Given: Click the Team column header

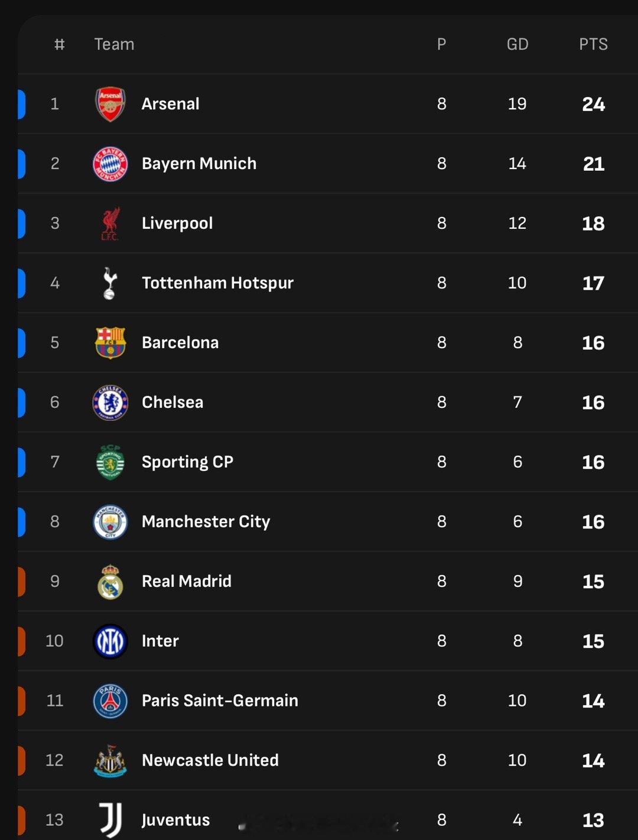Looking at the screenshot, I should coord(114,44).
